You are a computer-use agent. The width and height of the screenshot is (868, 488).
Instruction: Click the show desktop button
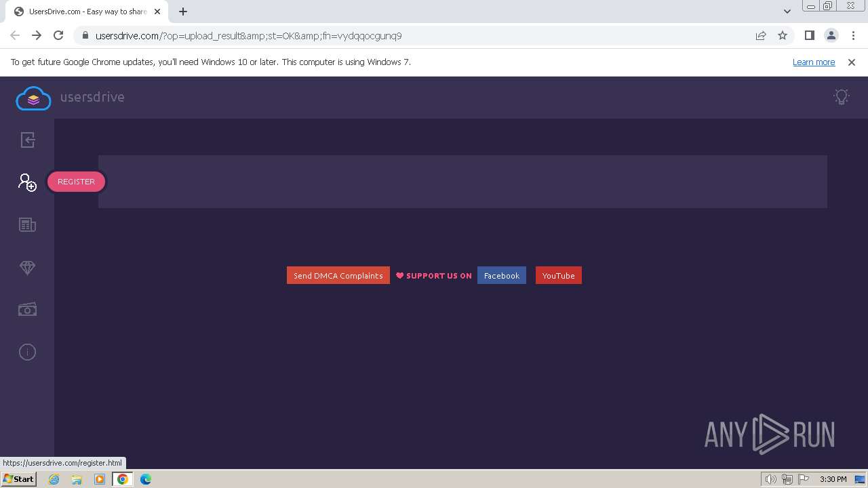861,479
